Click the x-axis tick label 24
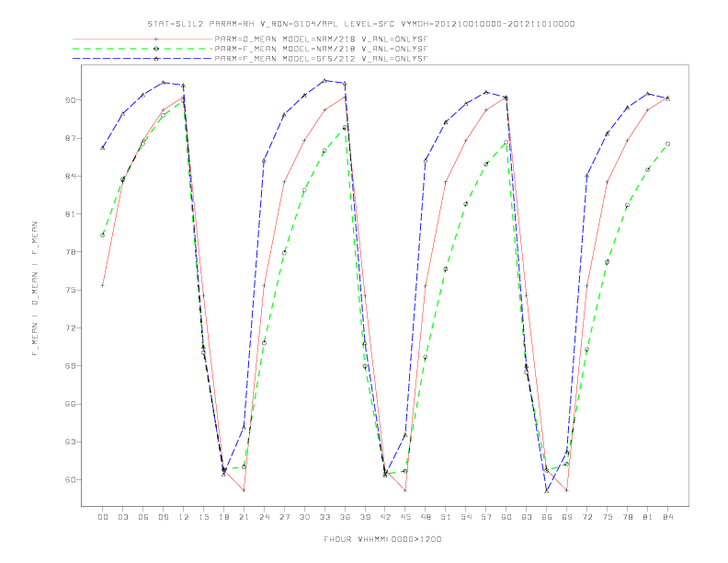 pyautogui.click(x=264, y=517)
